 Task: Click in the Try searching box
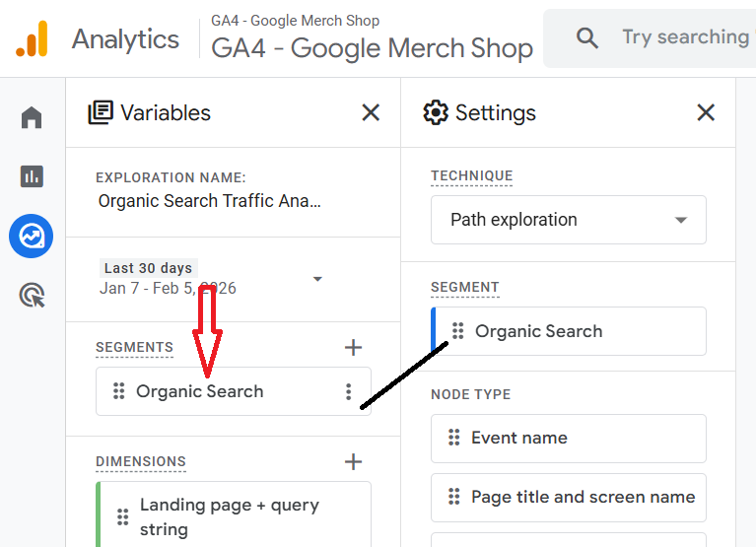[685, 37]
